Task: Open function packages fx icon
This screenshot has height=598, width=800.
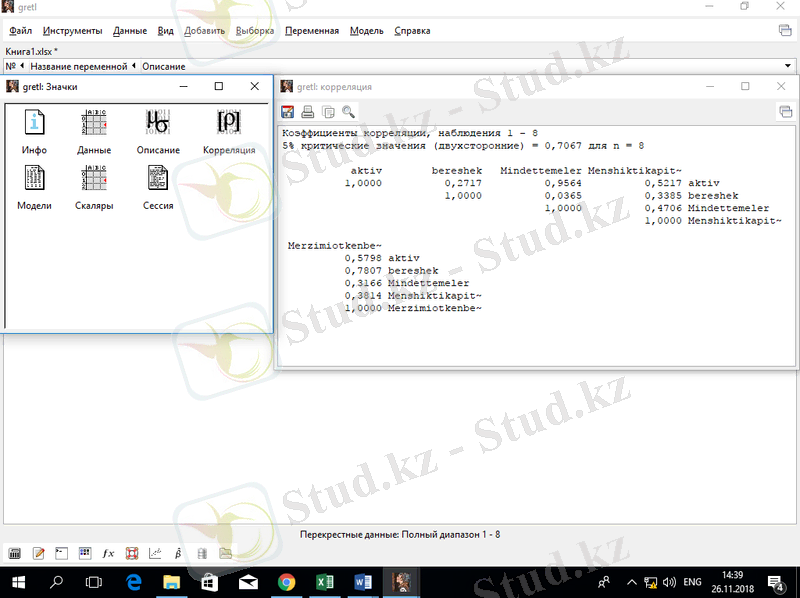Action: (x=108, y=553)
